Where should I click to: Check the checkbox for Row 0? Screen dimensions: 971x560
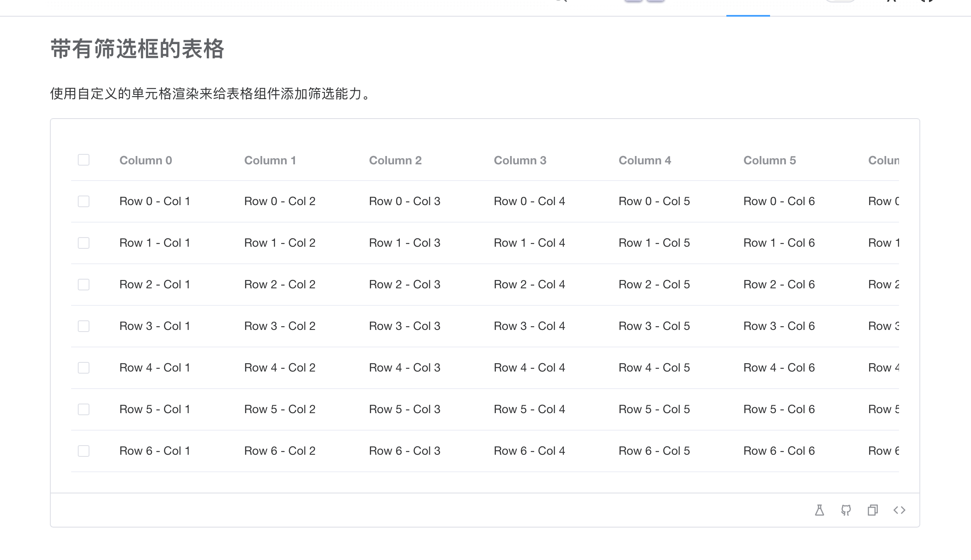pyautogui.click(x=83, y=201)
